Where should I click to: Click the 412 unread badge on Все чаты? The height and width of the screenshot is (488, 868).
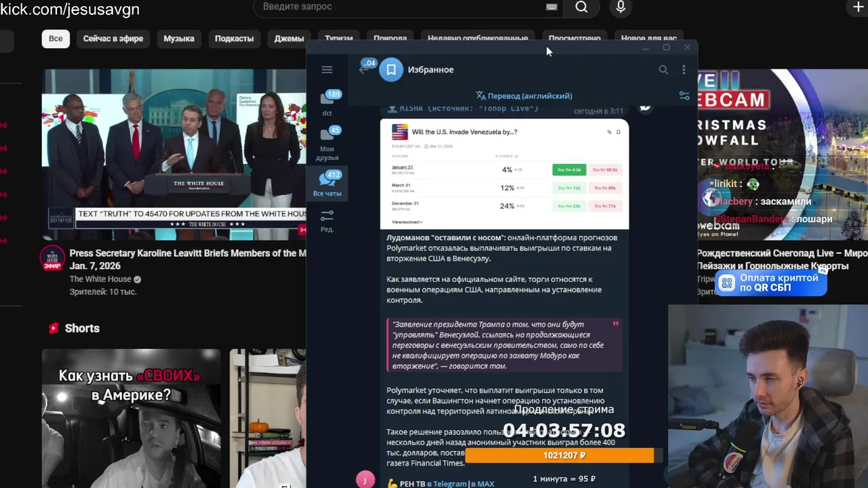[x=333, y=175]
